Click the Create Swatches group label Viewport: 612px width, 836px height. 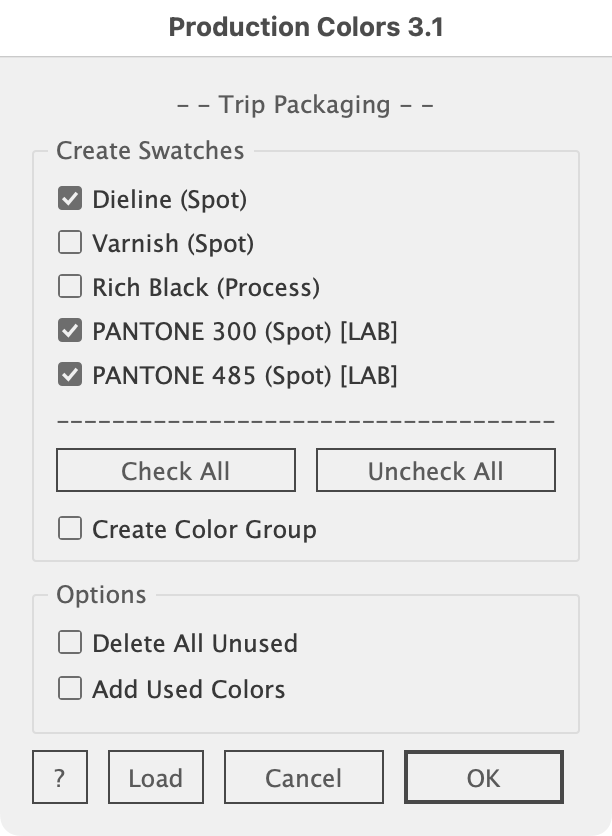150,151
